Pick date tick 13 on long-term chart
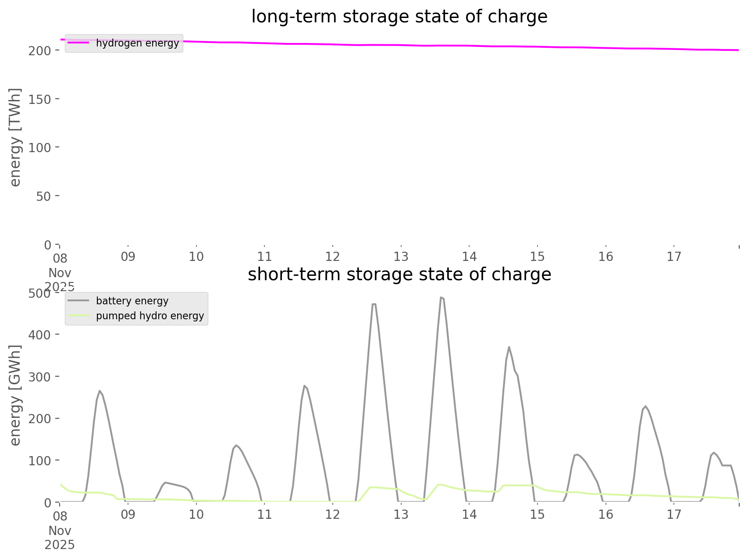This screenshot has height=560, width=748. click(401, 257)
